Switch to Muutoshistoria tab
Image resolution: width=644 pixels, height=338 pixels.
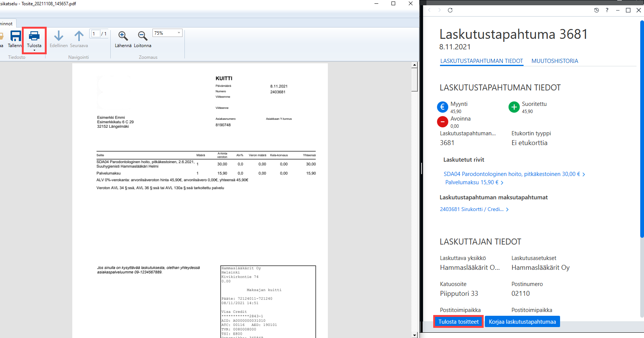click(555, 61)
